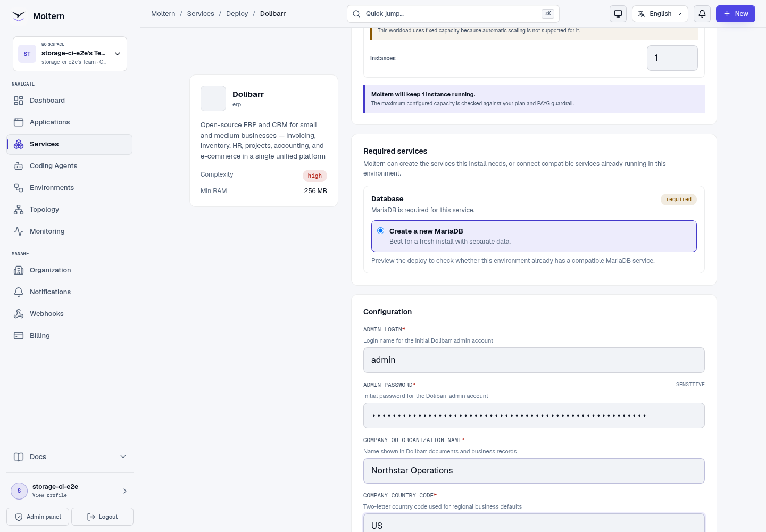Select Create a new MariaDB radio
This screenshot has width=766, height=532.
click(381, 231)
